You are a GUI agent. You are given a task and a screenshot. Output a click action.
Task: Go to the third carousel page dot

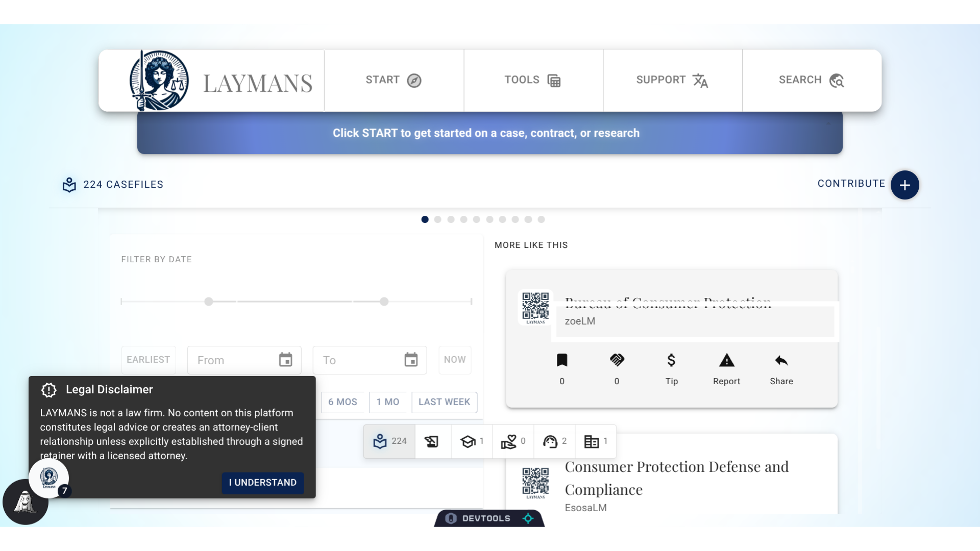pos(451,219)
